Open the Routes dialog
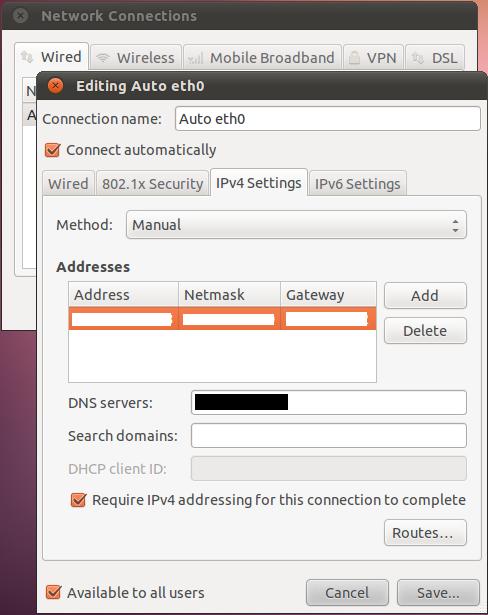Viewport: 488px width, 615px height. [425, 532]
